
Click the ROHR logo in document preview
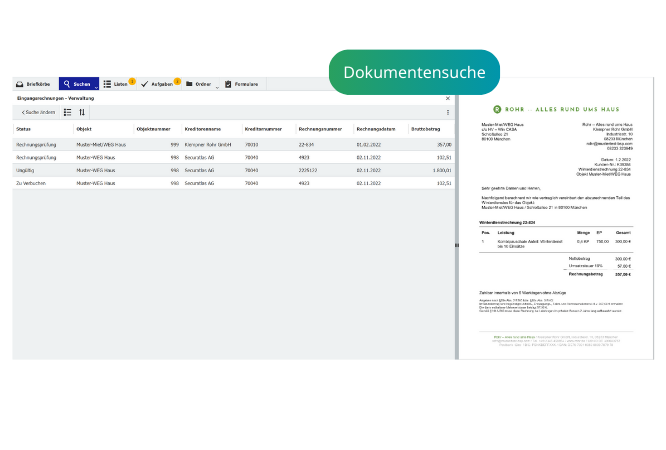point(556,109)
